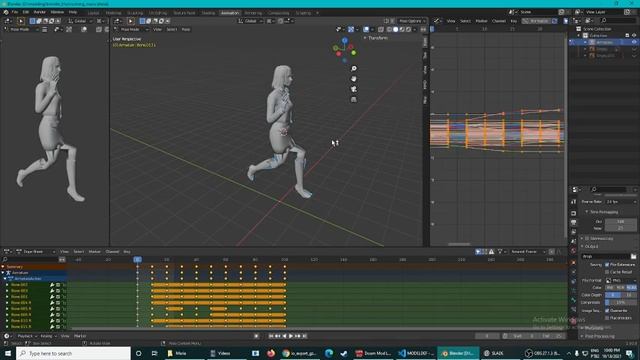This screenshot has width=640, height=360.
Task: Open Output properties tab icon
Action: pyautogui.click(x=573, y=222)
